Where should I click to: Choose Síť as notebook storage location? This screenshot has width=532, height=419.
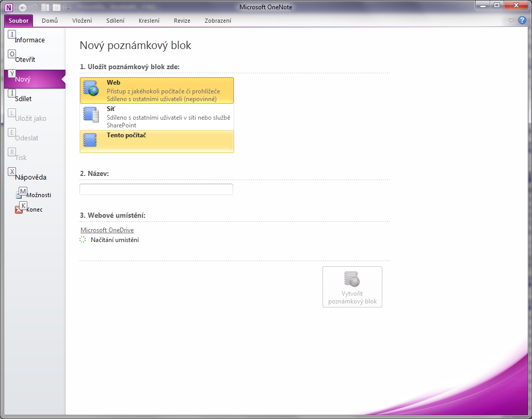pos(157,117)
